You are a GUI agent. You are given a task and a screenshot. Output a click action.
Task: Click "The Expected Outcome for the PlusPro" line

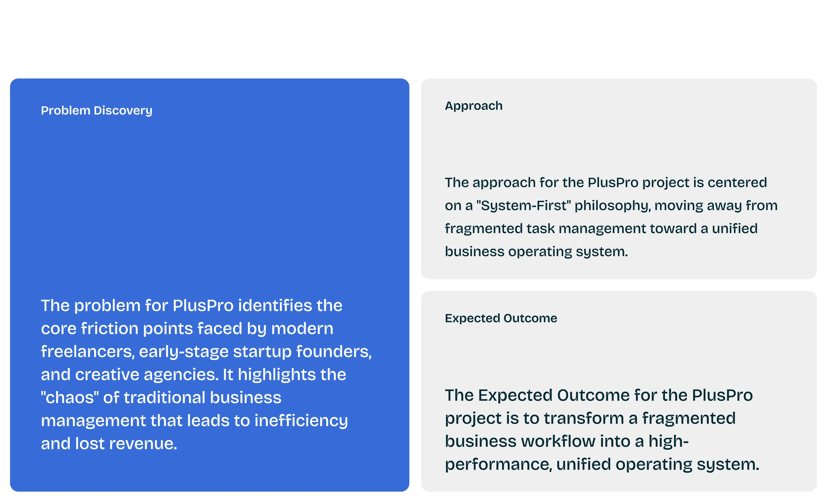pos(598,395)
